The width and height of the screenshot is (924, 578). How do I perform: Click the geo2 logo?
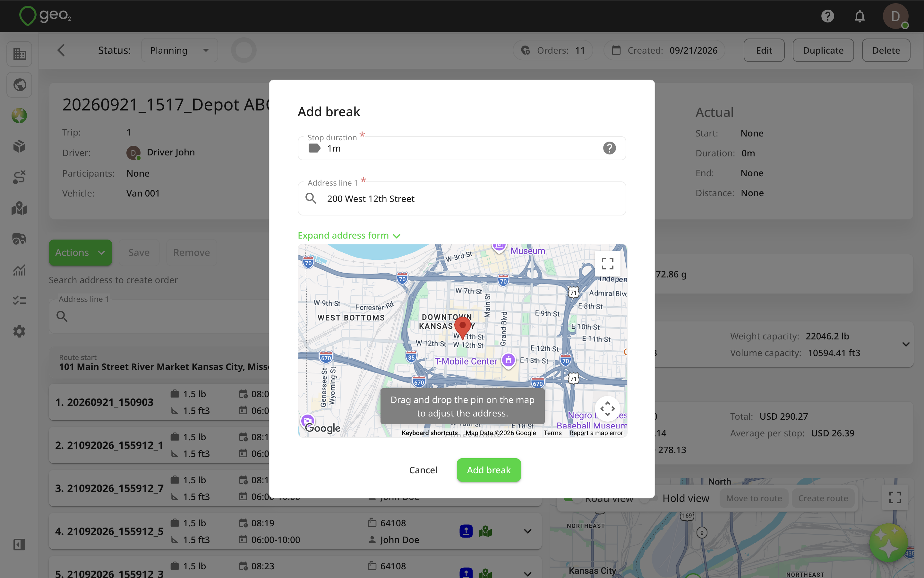click(45, 16)
